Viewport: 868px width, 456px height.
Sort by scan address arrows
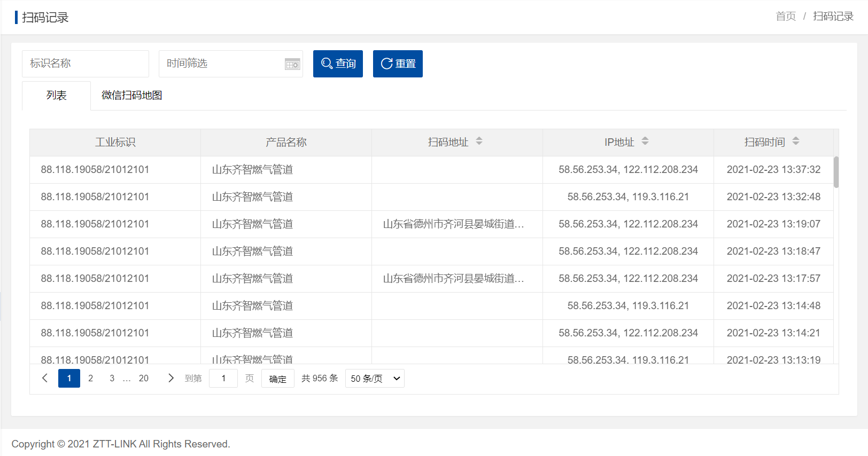click(479, 141)
